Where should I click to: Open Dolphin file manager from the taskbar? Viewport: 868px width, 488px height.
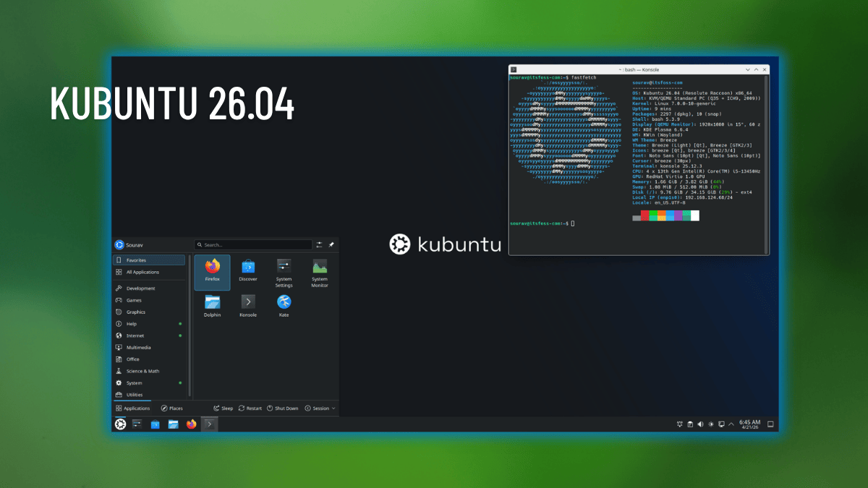[173, 424]
